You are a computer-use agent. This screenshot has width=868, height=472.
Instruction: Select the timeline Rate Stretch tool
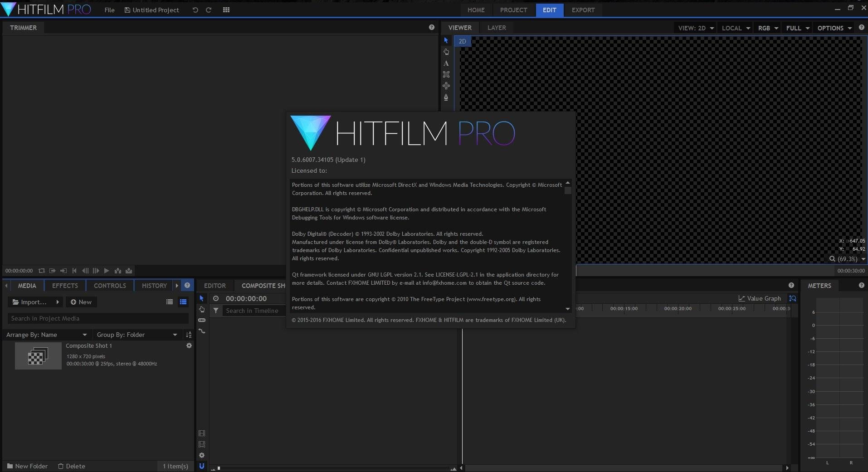202,331
